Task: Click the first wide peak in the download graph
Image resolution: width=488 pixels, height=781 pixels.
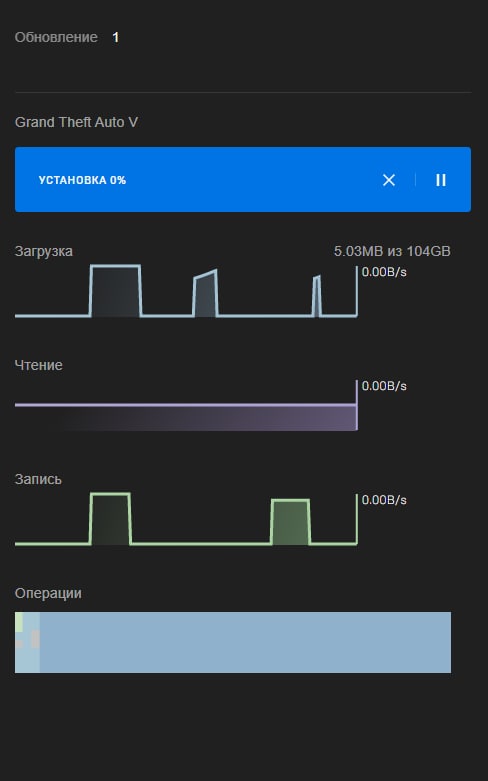Action: 116,291
